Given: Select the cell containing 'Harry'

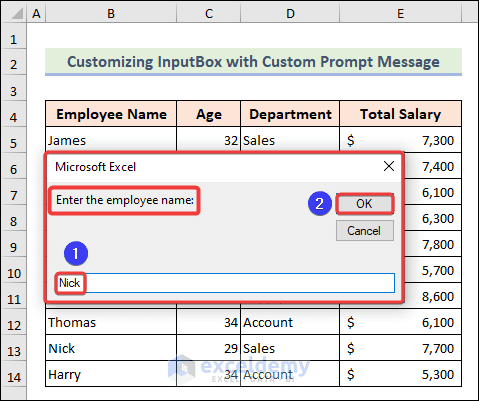Looking at the screenshot, I should [111, 374].
